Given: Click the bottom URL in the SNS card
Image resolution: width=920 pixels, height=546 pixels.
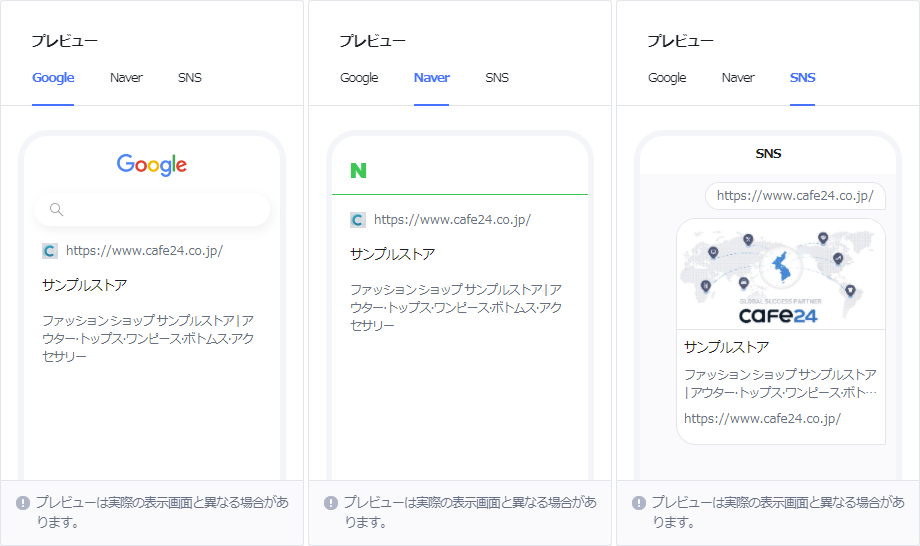Looking at the screenshot, I should point(762,419).
